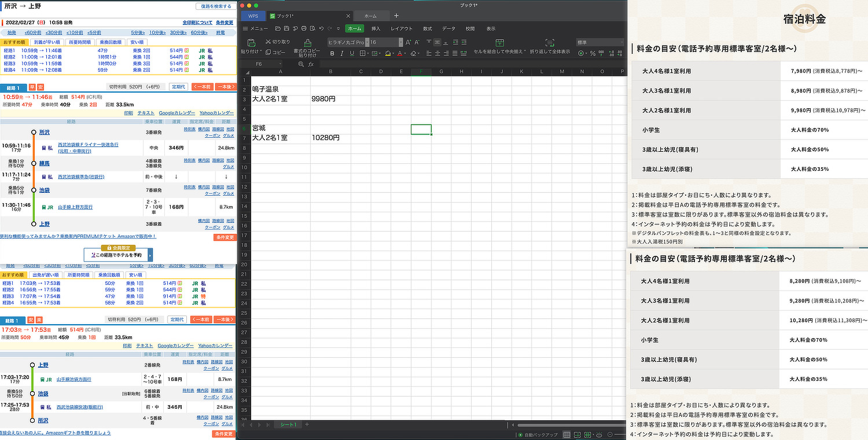Image resolution: width=868 pixels, height=440 pixels.
Task: Toggle Bold formatting
Action: pyautogui.click(x=332, y=53)
